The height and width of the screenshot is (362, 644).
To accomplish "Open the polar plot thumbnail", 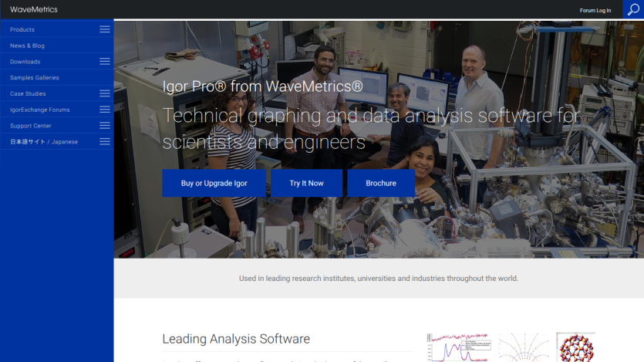I will click(x=524, y=347).
